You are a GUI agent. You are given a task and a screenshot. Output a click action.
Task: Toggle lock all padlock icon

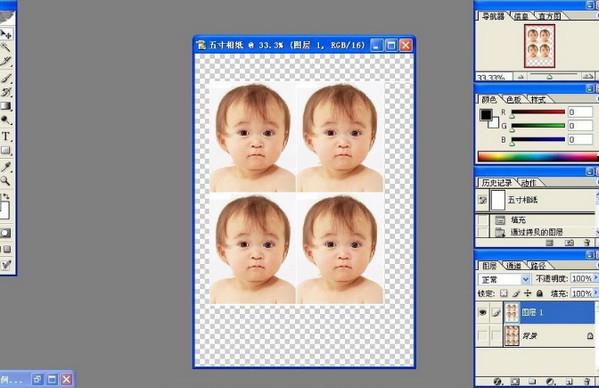click(539, 293)
